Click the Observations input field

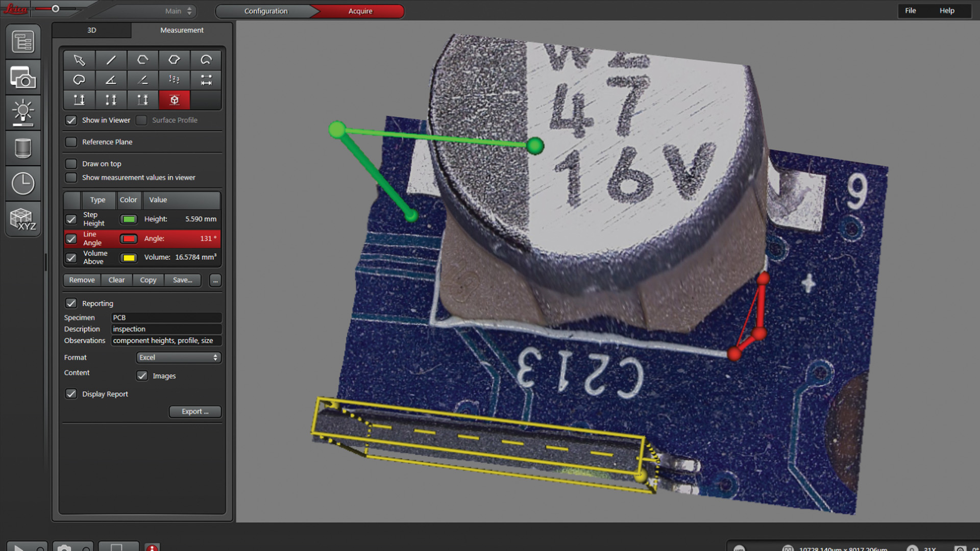click(x=165, y=340)
